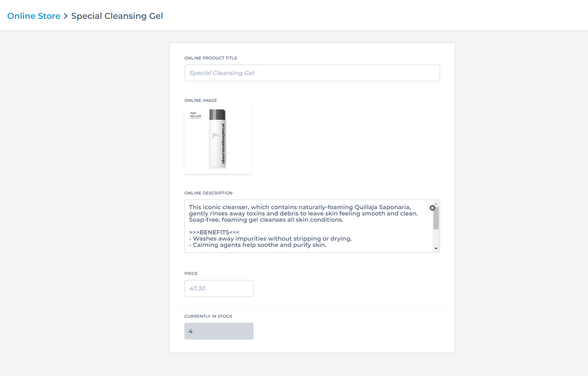Click the Online Image label
Screen dimensions: 588x376
point(201,101)
